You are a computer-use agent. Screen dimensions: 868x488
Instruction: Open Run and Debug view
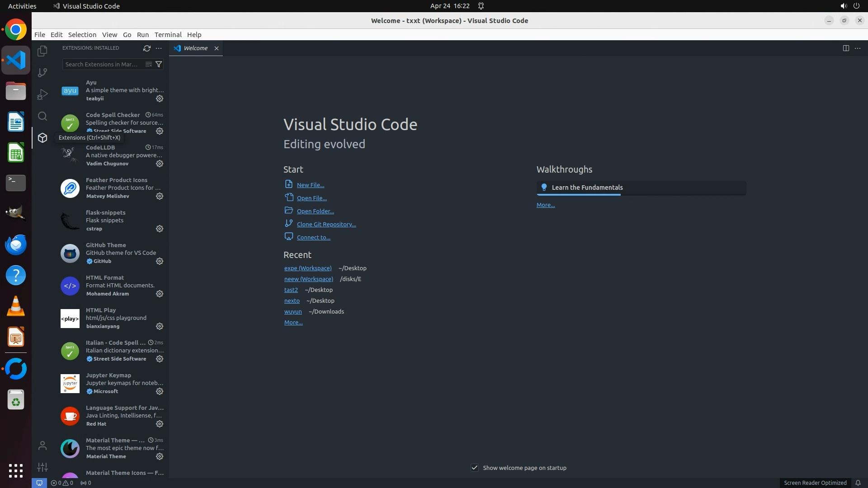[x=42, y=94]
